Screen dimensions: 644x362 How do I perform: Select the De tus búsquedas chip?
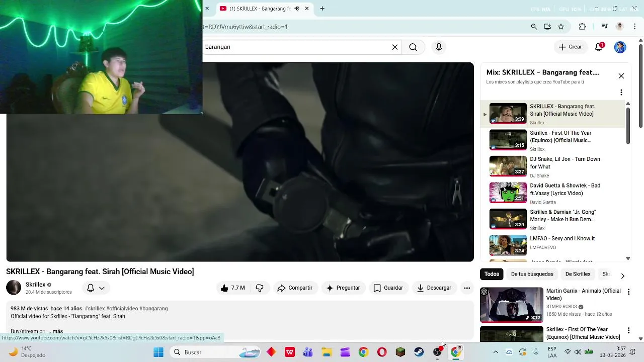click(x=532, y=274)
